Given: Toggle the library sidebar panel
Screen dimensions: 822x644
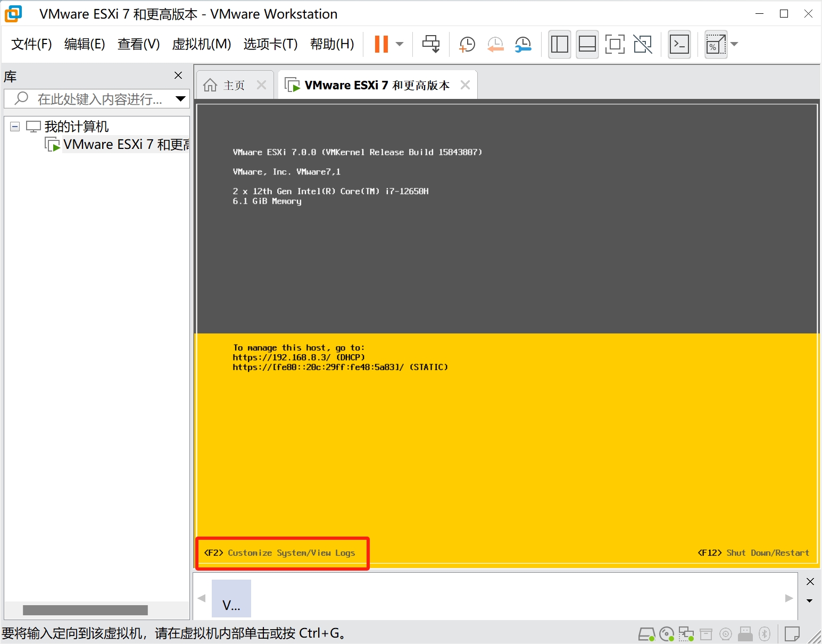Looking at the screenshot, I should tap(559, 44).
